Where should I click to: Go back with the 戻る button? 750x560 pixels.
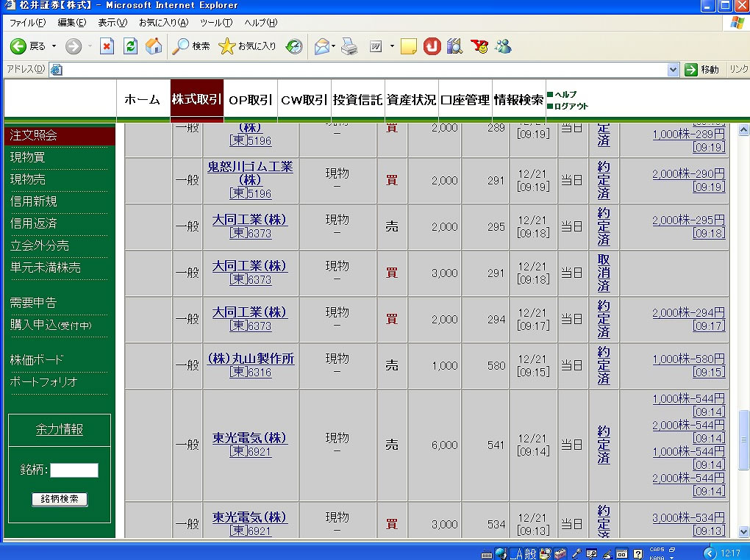point(28,46)
